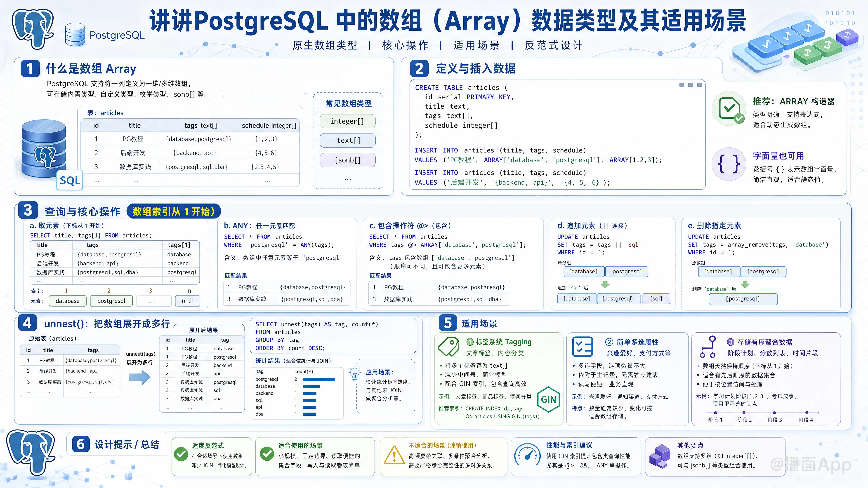
Task: Click the VALUES ('后端开发', ...) code line
Action: [512, 183]
